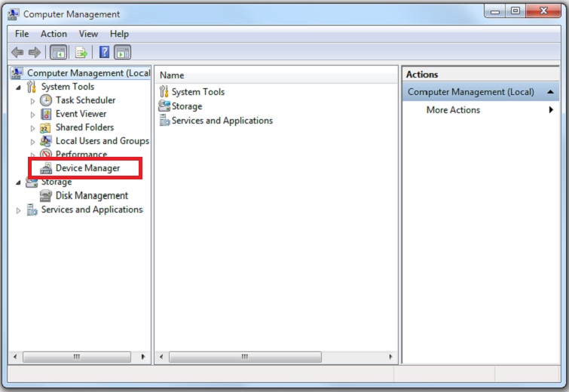This screenshot has height=392, width=569.
Task: Click the Storage icon in the Name list
Action: coord(165,106)
